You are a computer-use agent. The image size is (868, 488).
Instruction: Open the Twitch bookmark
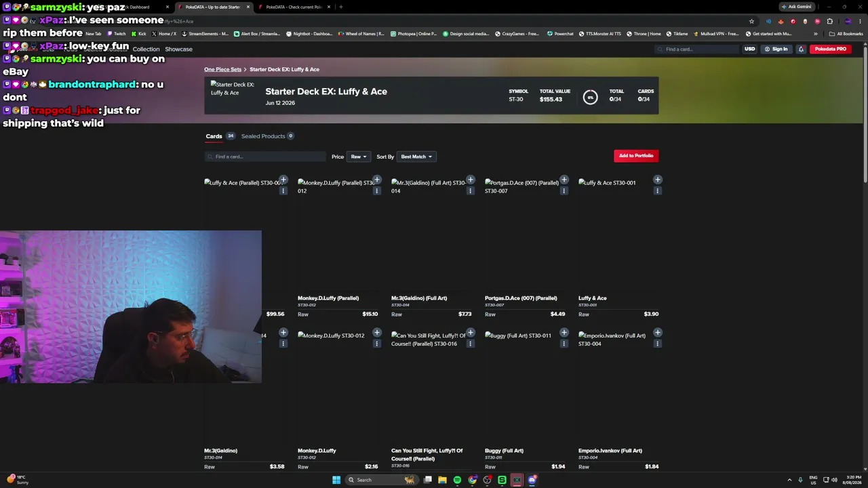(x=116, y=34)
